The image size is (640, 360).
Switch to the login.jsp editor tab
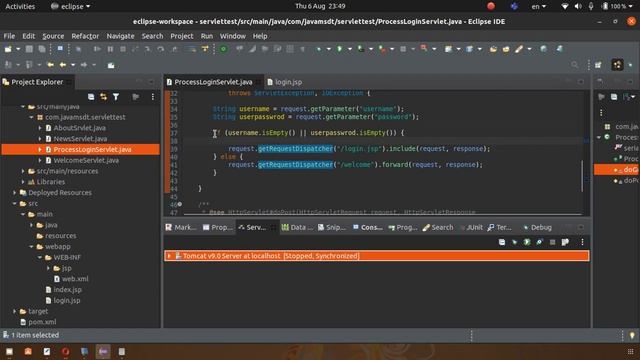[285, 82]
